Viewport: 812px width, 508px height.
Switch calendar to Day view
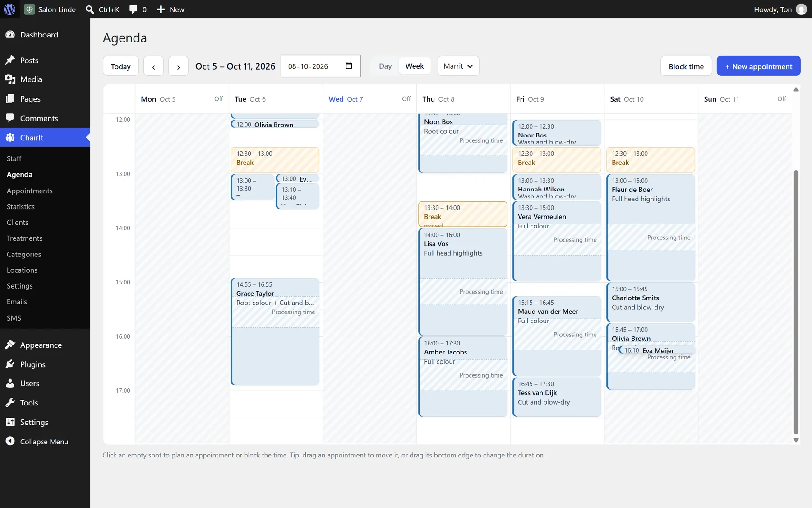pyautogui.click(x=385, y=66)
